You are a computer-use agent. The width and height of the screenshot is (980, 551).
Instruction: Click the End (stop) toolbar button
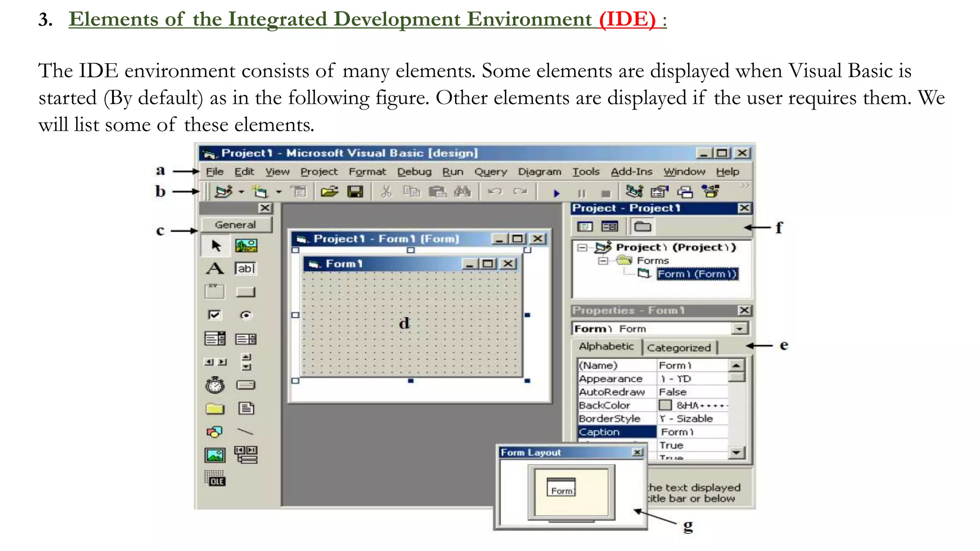point(606,193)
